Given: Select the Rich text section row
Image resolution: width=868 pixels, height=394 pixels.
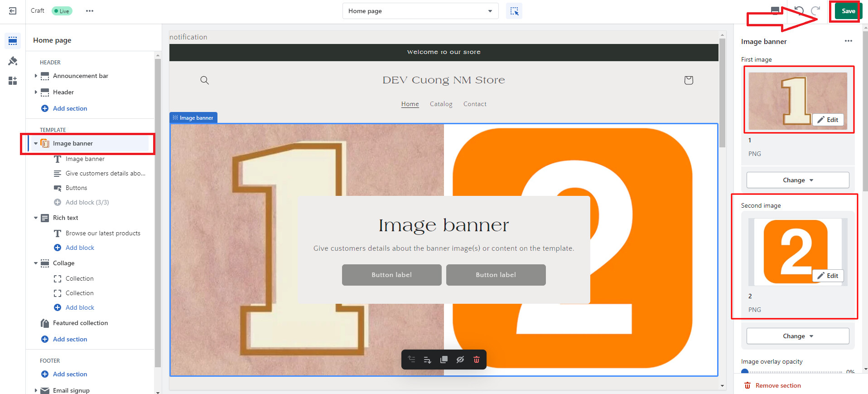Looking at the screenshot, I should pyautogui.click(x=66, y=218).
